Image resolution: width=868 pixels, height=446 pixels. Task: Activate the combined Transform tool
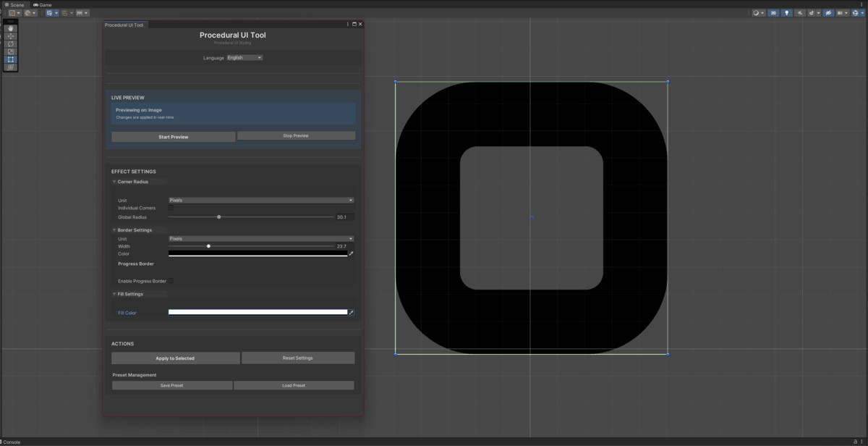click(x=11, y=67)
